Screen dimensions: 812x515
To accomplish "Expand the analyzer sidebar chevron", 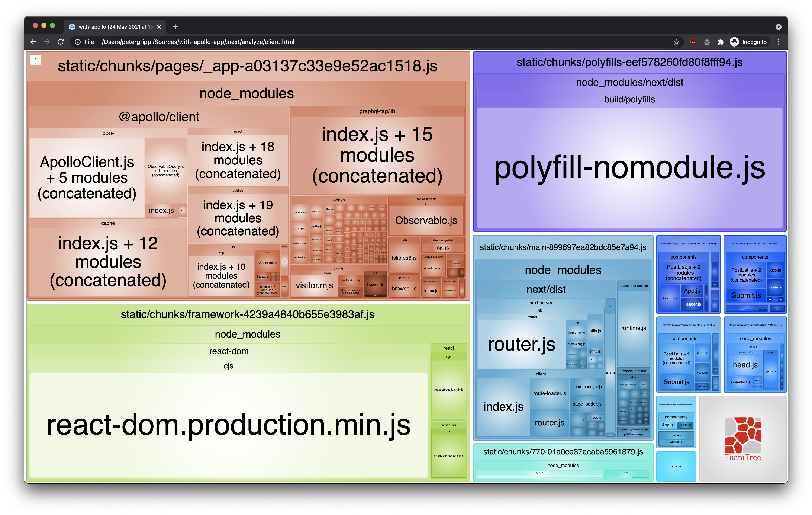I will pos(35,60).
